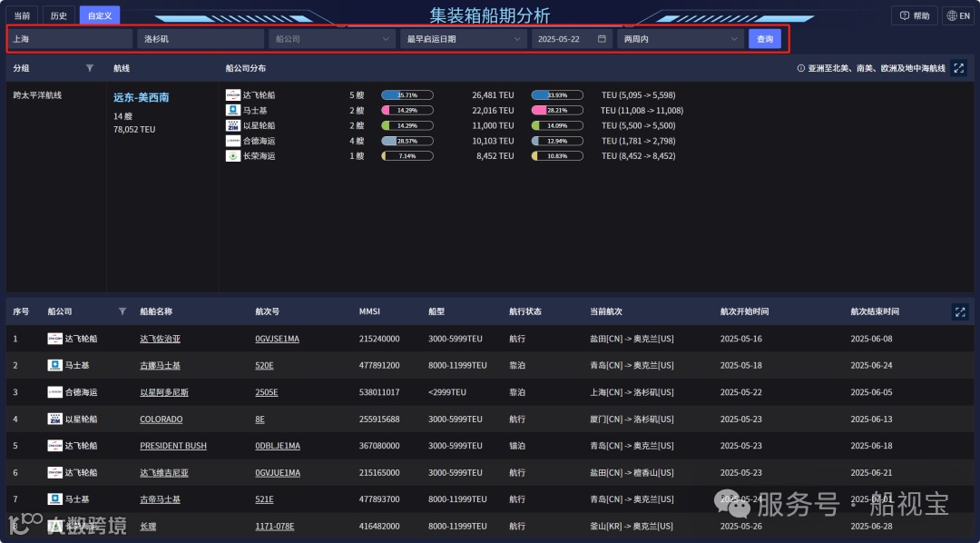
Task: Click the 航次结束时间 column header
Action: 875,311
